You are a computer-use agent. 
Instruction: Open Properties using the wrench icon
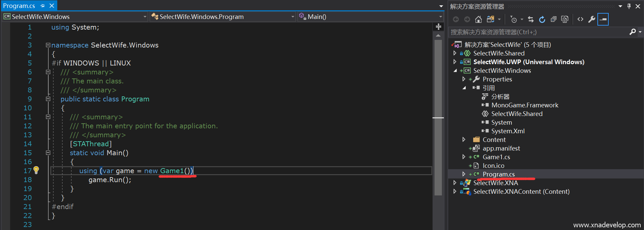click(x=591, y=19)
